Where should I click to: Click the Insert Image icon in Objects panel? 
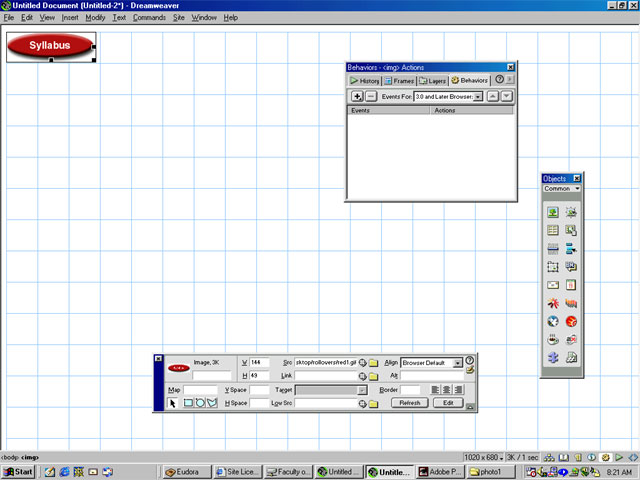coord(552,213)
